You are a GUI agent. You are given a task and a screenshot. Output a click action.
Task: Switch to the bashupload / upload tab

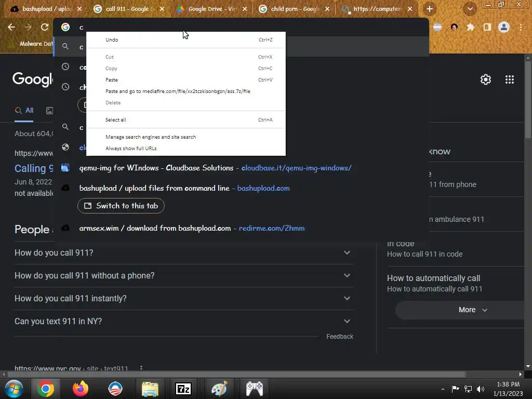[46, 9]
